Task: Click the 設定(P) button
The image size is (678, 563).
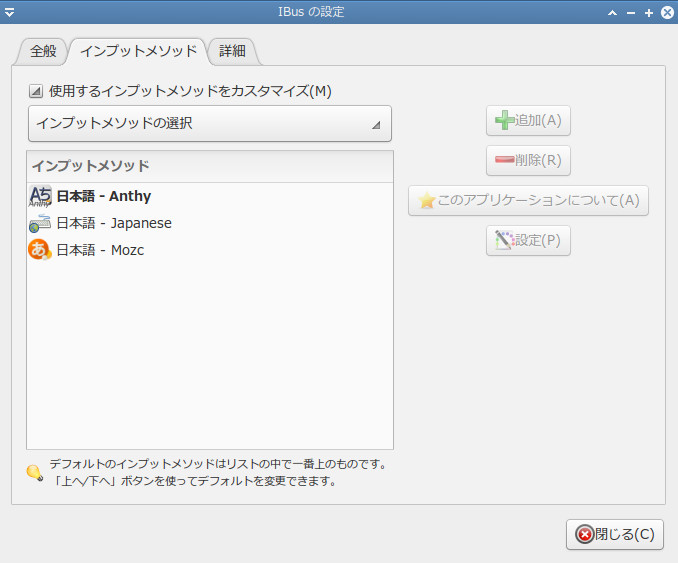Action: click(528, 240)
